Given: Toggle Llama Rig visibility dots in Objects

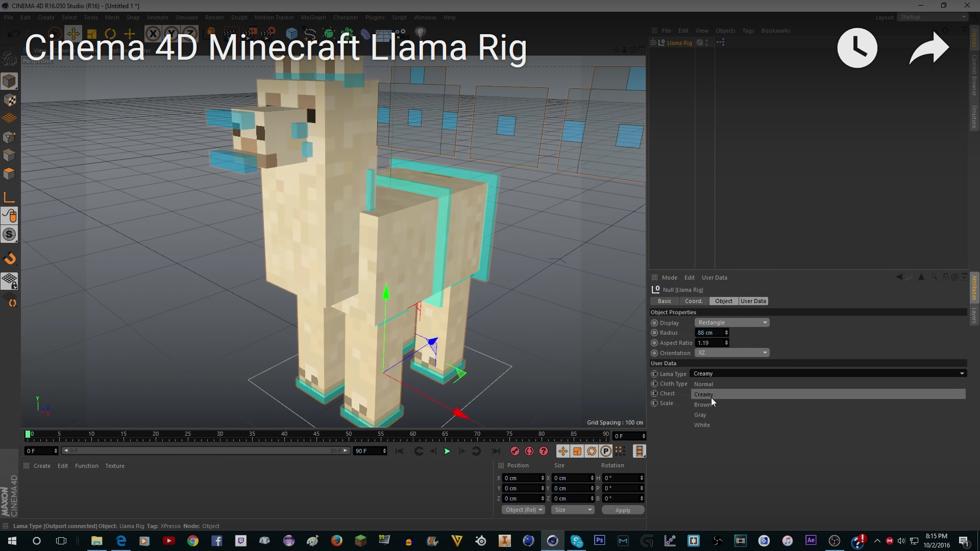Looking at the screenshot, I should pyautogui.click(x=707, y=43).
